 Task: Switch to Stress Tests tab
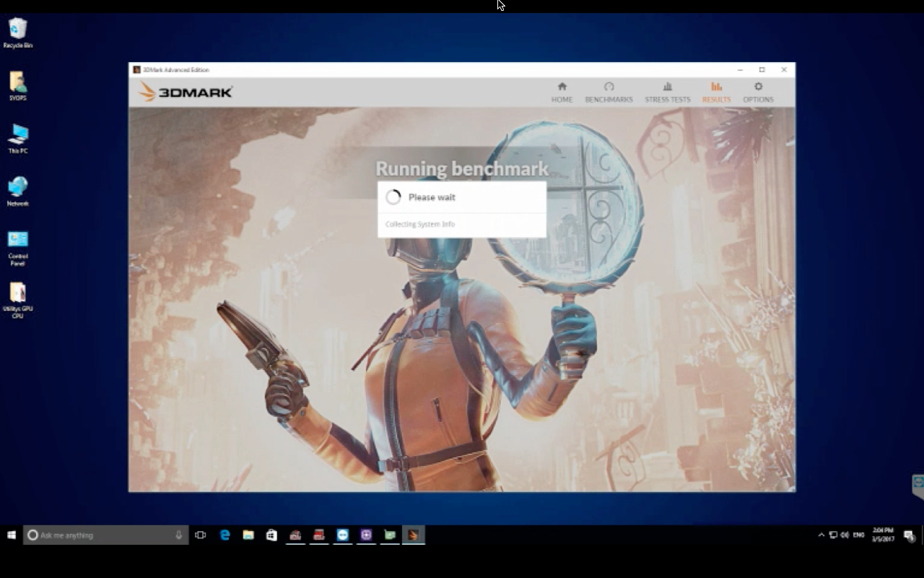667,92
